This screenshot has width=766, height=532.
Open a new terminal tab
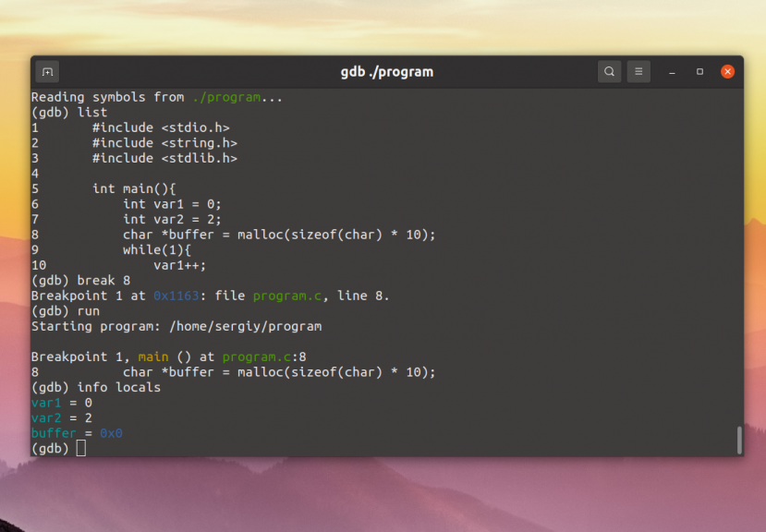tap(47, 72)
